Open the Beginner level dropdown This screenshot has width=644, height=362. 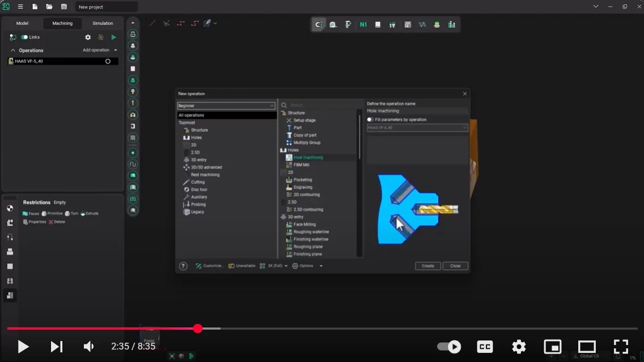226,106
